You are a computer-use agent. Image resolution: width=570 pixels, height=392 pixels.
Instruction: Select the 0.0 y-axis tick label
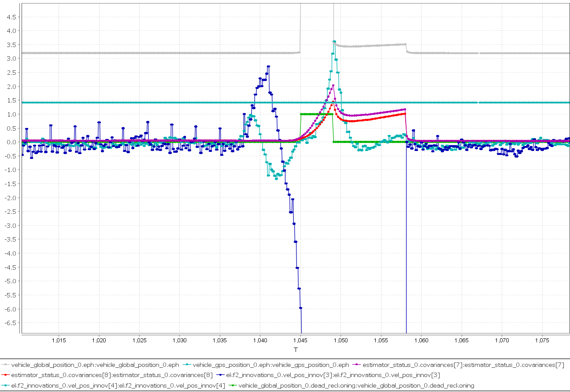click(12, 142)
